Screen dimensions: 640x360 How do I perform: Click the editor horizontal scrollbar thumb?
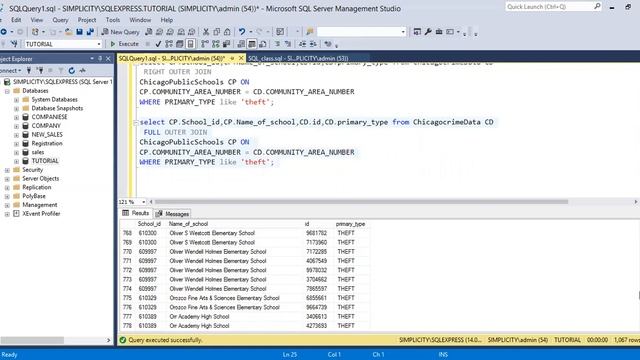(x=361, y=202)
